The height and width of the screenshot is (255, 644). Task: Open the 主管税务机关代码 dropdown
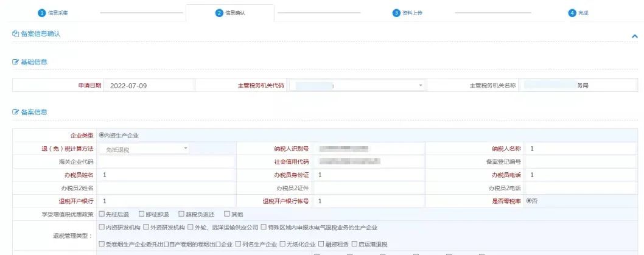pos(357,85)
